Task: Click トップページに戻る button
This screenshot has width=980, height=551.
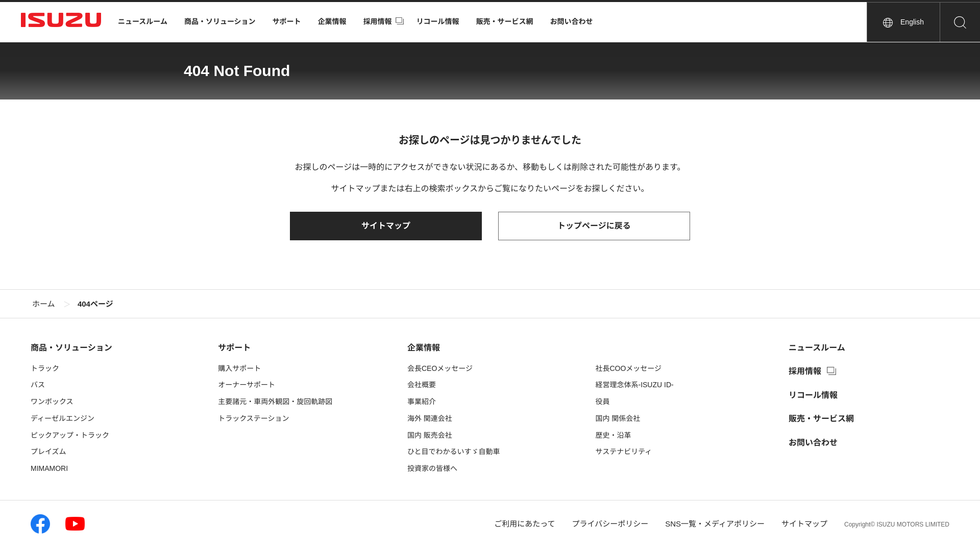Action: point(594,226)
